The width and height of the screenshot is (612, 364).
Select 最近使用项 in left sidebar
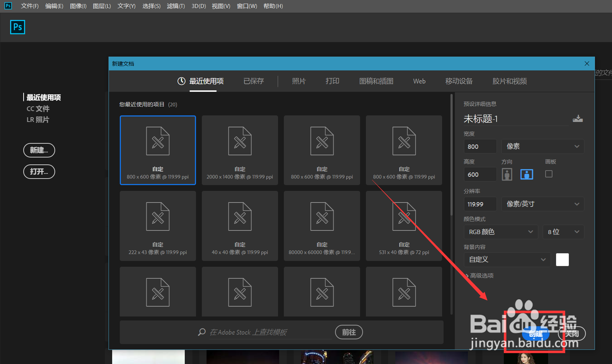click(x=44, y=97)
